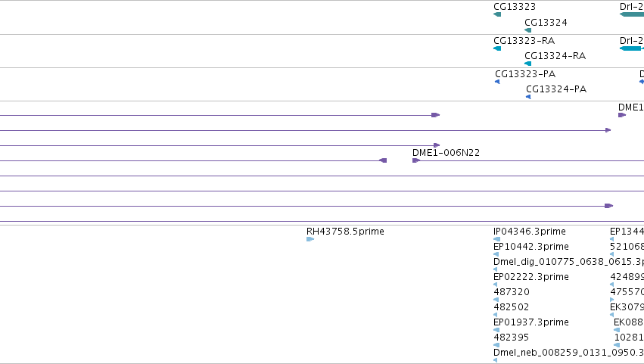Select the EP10442.3prime label
The image size is (644, 364).
[x=531, y=247]
